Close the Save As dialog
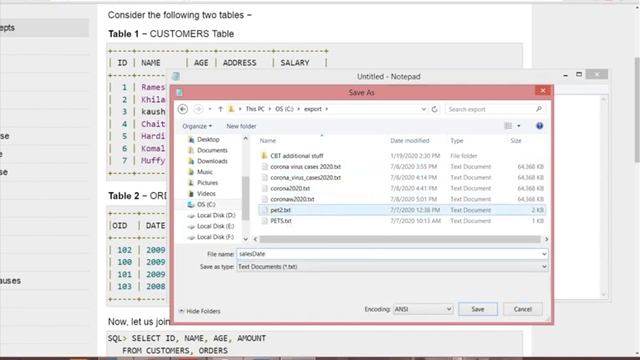This screenshot has width=640, height=360. coord(542,91)
